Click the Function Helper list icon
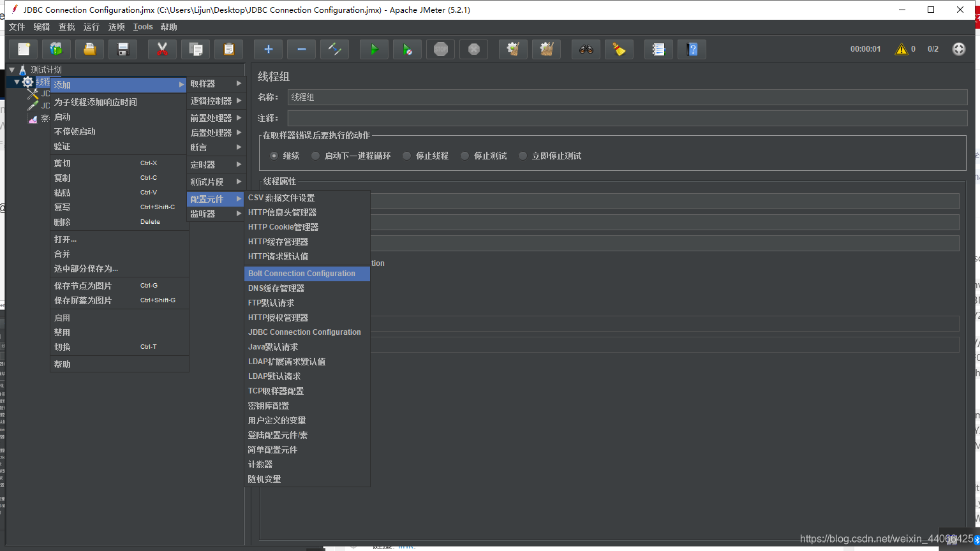980x551 pixels. 658,49
